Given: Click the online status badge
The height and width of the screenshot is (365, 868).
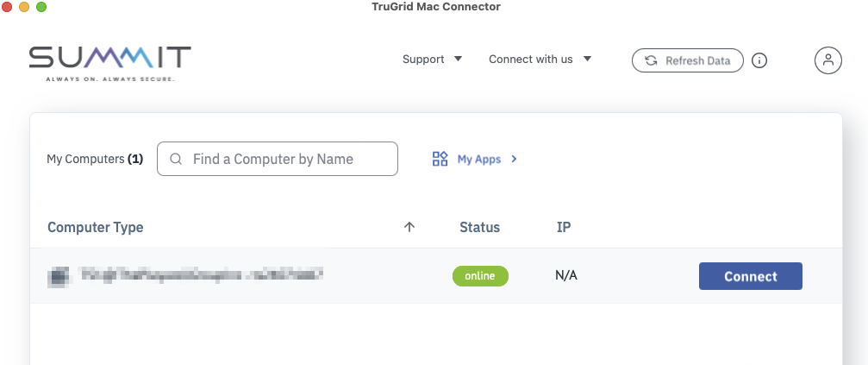Looking at the screenshot, I should pos(480,276).
